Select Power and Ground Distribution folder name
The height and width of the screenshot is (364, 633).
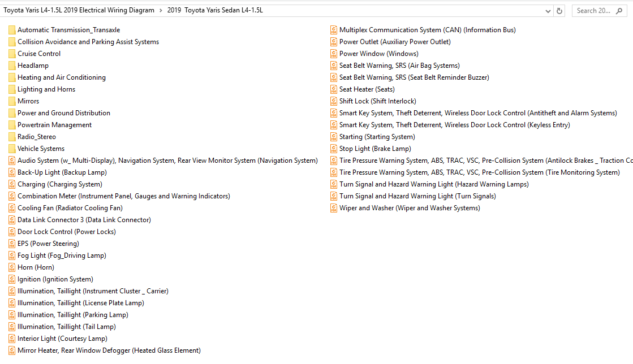(x=64, y=113)
